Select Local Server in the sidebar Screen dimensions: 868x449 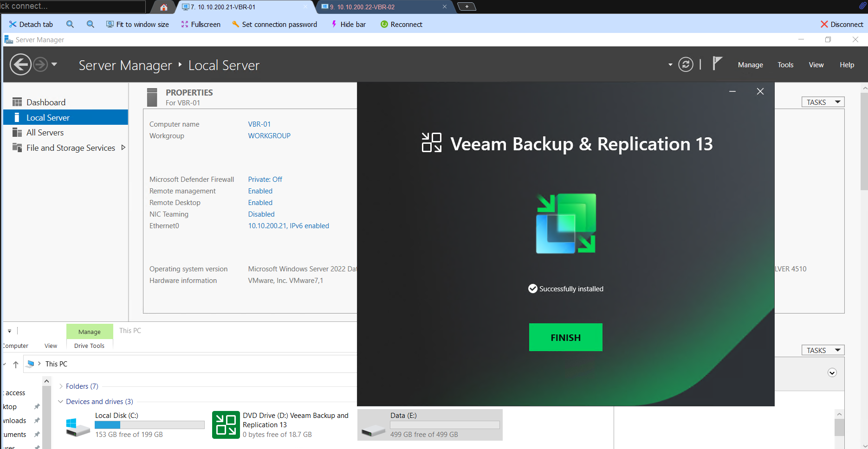tap(65, 117)
